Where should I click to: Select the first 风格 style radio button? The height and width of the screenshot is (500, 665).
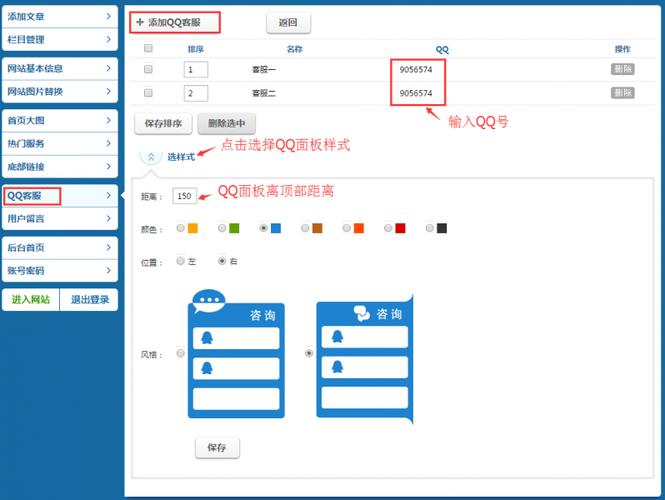tap(181, 353)
